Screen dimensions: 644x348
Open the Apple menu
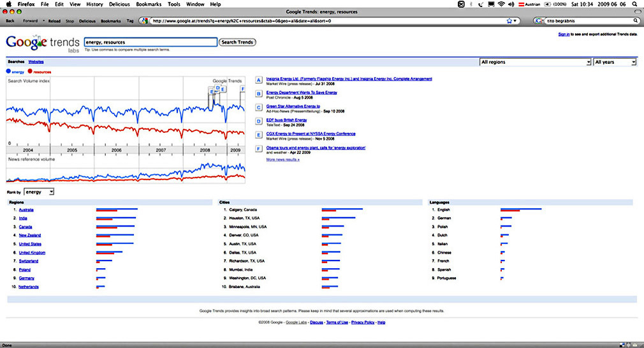(x=9, y=4)
